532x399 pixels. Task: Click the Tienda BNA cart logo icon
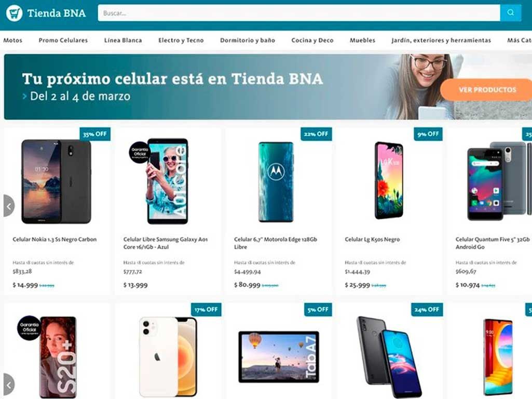click(14, 13)
